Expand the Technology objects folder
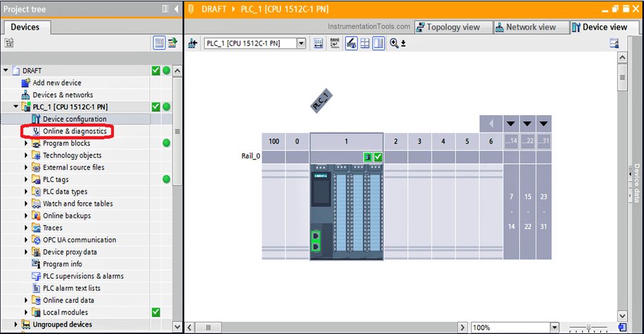Screen dimensions: 644x334 (x=26, y=155)
